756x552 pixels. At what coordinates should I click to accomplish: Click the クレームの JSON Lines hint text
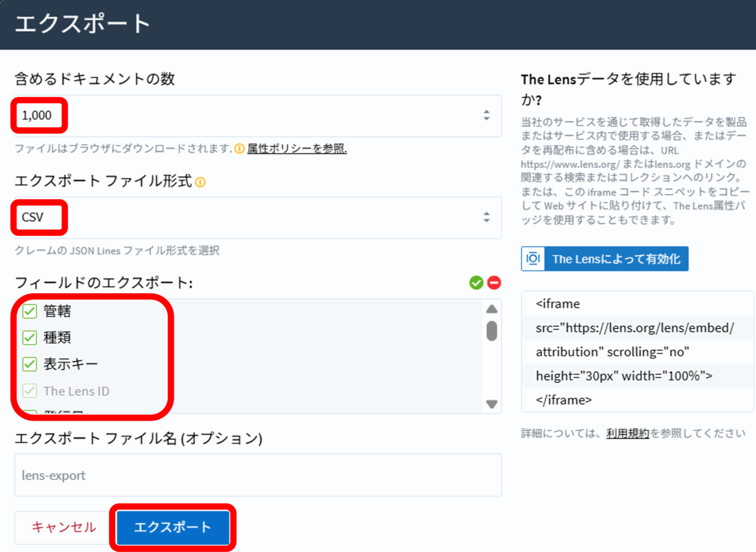(x=117, y=251)
